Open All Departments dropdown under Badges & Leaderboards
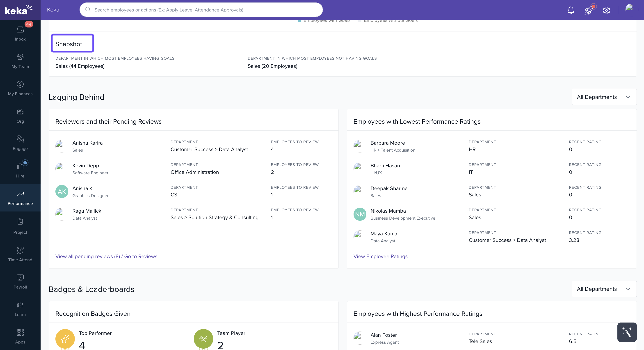 [604, 289]
